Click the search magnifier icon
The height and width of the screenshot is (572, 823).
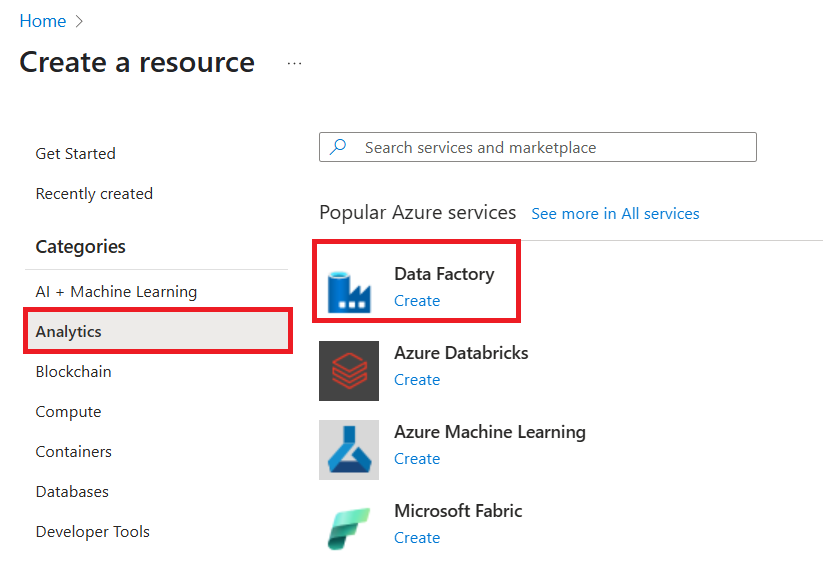click(338, 147)
